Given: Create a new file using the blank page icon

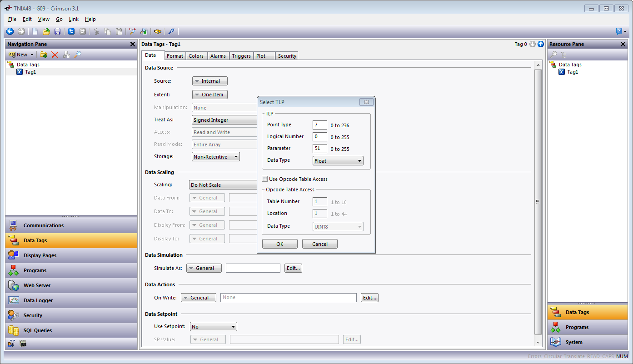Looking at the screenshot, I should click(35, 31).
